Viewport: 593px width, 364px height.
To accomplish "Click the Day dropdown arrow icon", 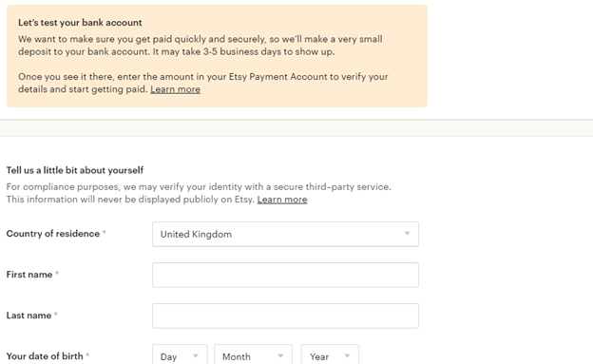I will coord(196,356).
